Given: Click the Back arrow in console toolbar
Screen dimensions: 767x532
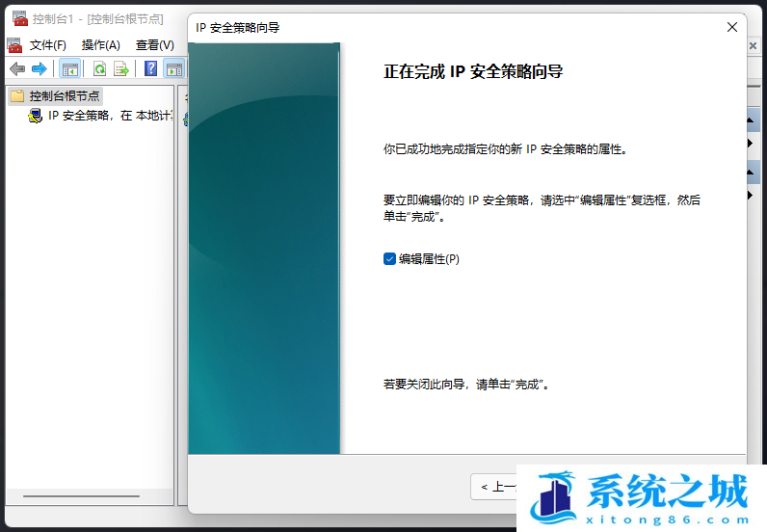Looking at the screenshot, I should 17,69.
